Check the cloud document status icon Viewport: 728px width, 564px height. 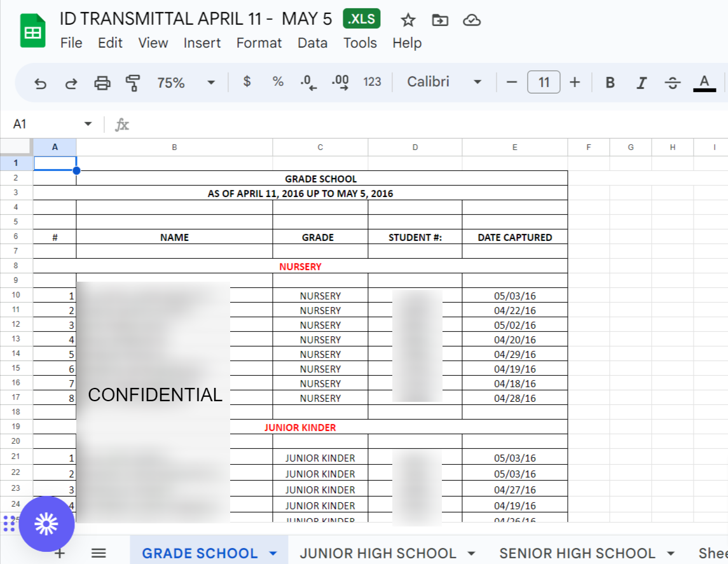pos(472,20)
